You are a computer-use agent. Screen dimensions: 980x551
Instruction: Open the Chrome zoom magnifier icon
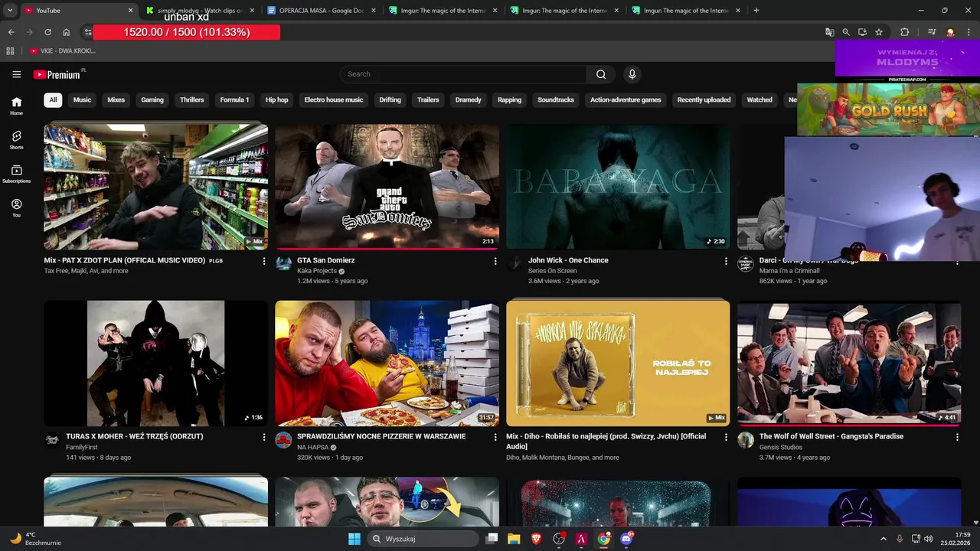tap(846, 32)
